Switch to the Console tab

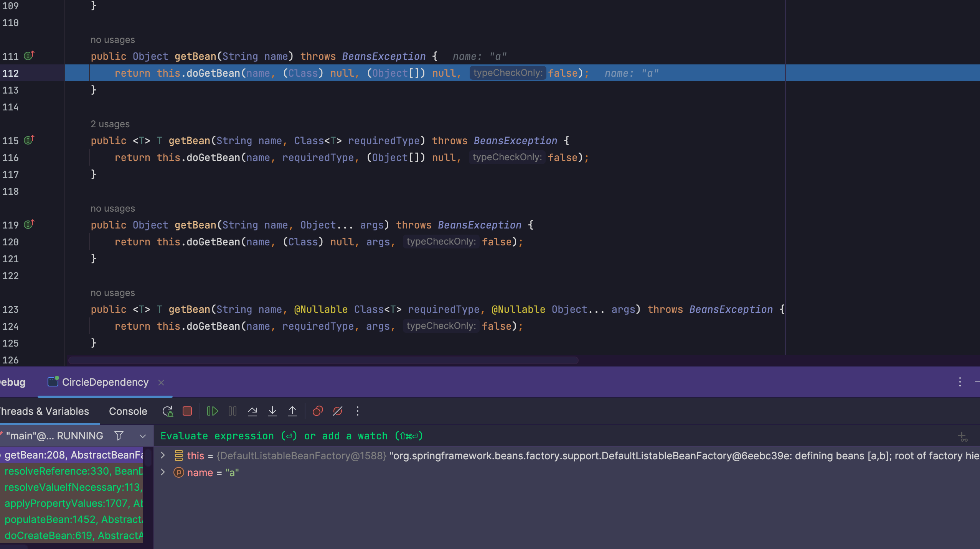[x=128, y=411]
